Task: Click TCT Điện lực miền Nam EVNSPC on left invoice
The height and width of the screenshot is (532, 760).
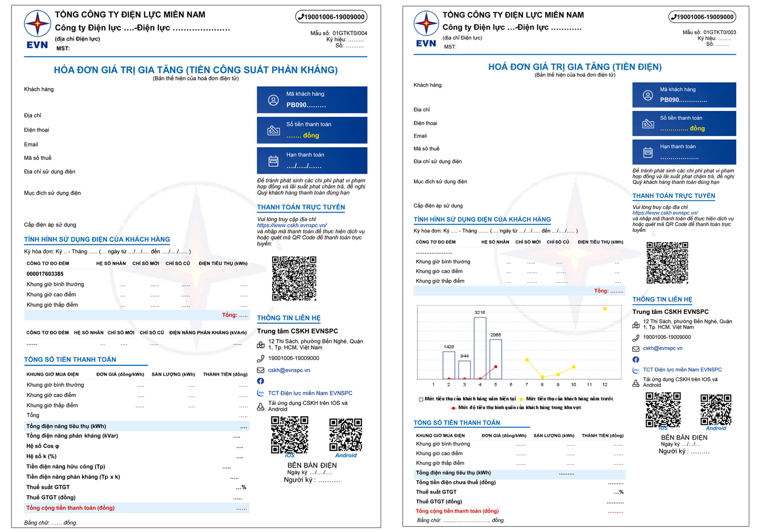Action: click(310, 393)
